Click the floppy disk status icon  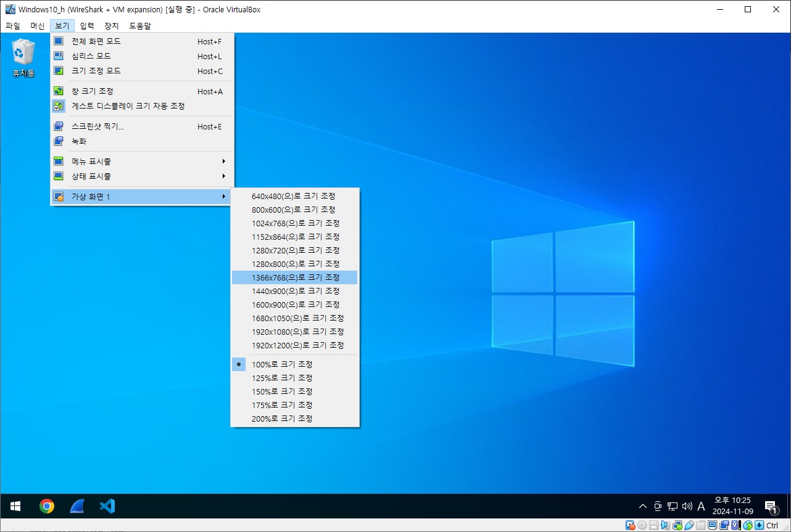(x=653, y=525)
